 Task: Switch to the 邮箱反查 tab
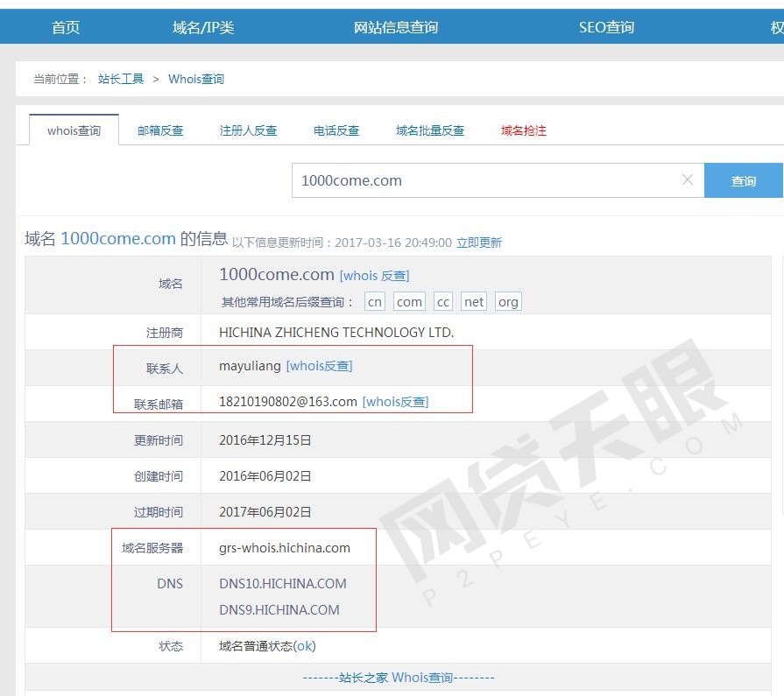160,130
